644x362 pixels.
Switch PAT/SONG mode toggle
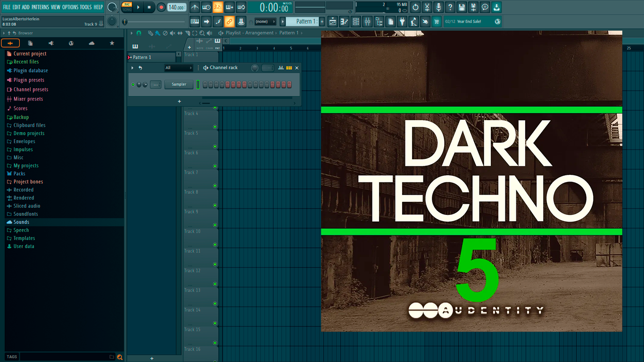click(x=127, y=7)
